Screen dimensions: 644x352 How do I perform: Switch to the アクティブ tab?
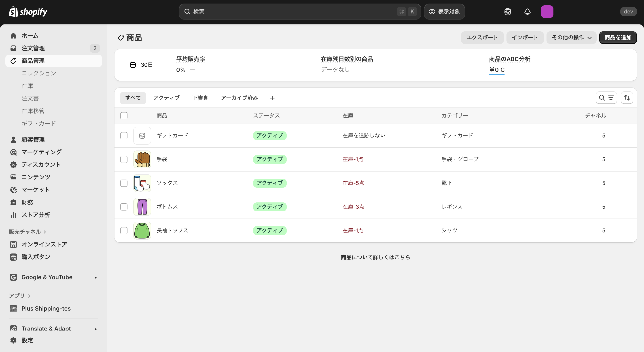167,98
